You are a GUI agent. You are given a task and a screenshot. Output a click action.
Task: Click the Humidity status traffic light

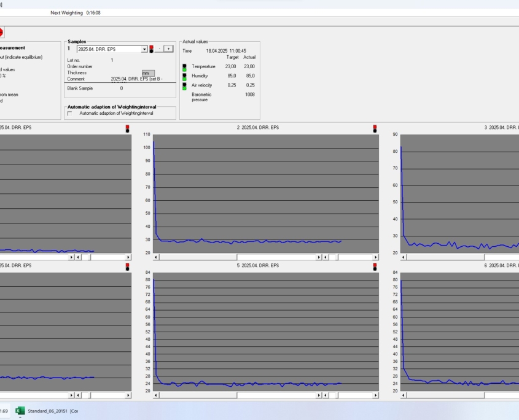tap(184, 76)
